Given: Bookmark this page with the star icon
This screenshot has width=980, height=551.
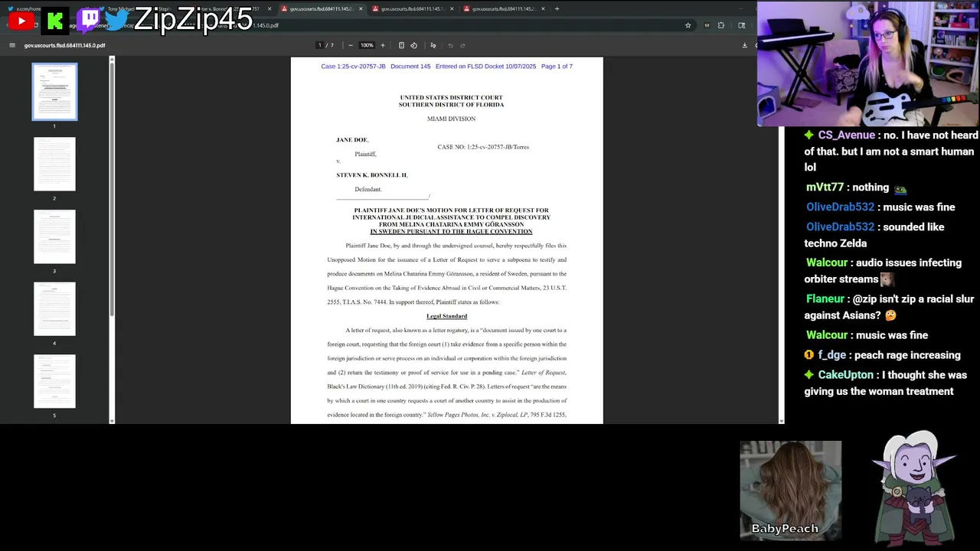Looking at the screenshot, I should (688, 25).
